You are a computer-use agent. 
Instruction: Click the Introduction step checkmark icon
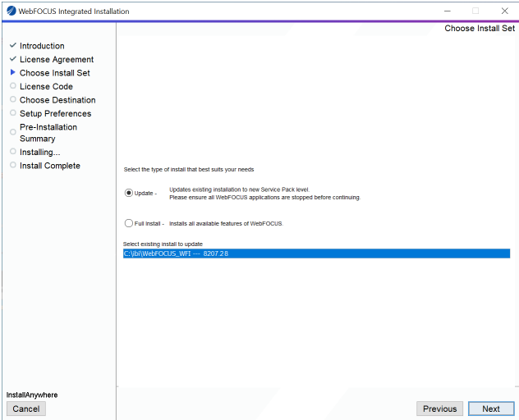13,45
